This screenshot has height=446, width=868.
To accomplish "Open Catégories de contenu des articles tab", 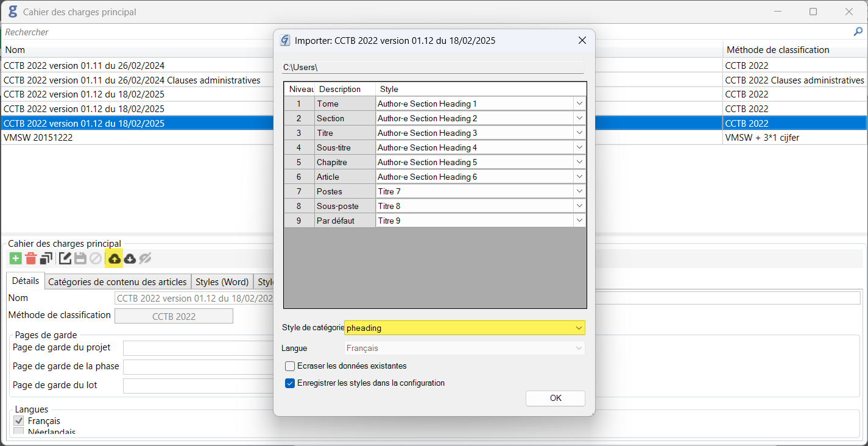I will (118, 281).
